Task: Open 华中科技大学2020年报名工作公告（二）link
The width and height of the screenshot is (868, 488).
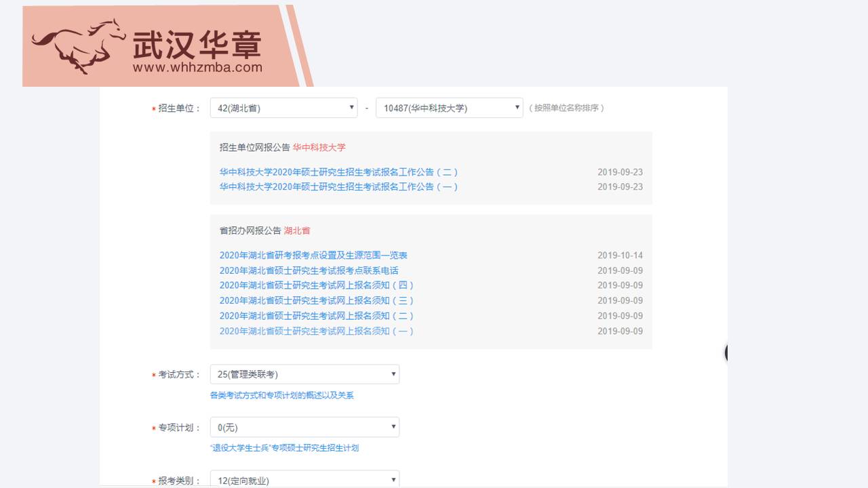Action: [339, 172]
